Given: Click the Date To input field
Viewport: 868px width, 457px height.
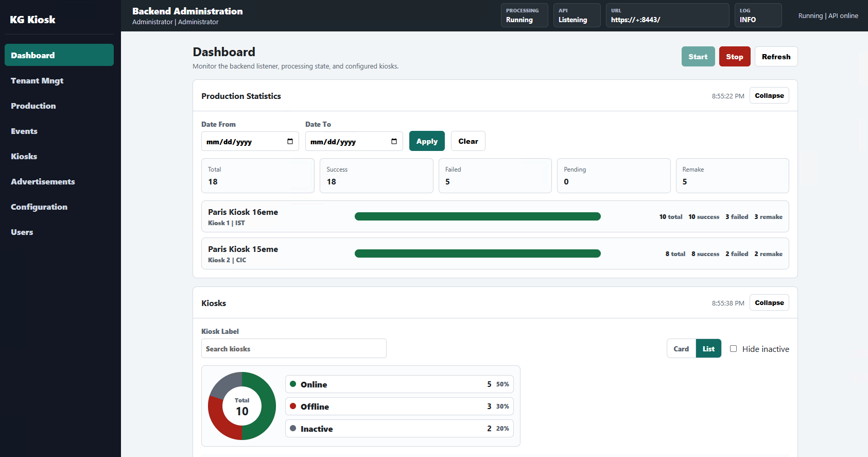Looking at the screenshot, I should [x=354, y=141].
